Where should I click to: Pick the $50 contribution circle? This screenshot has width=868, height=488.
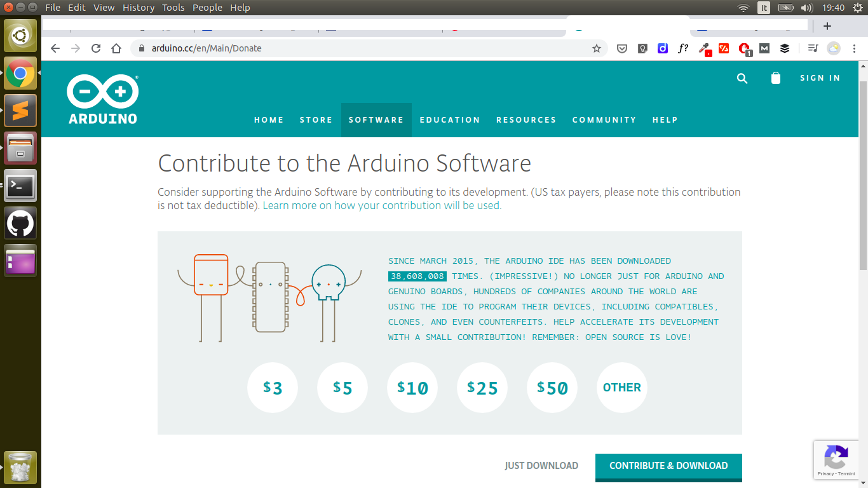click(552, 388)
